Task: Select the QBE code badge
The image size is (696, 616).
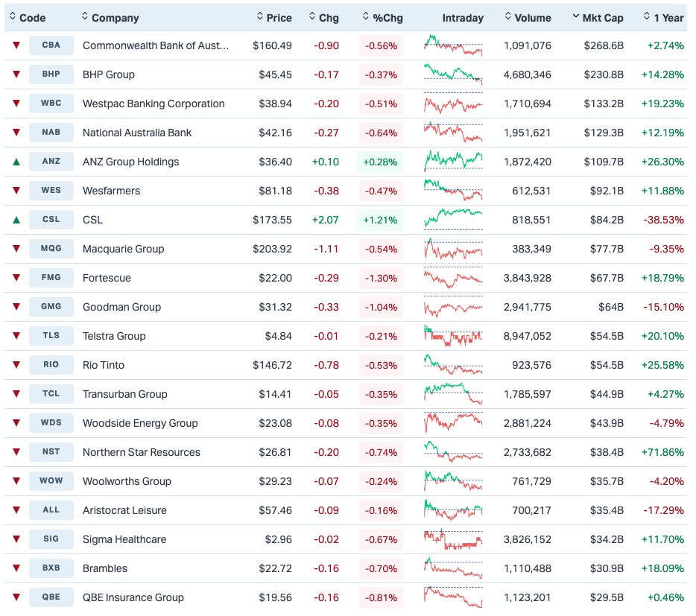Action: click(51, 597)
